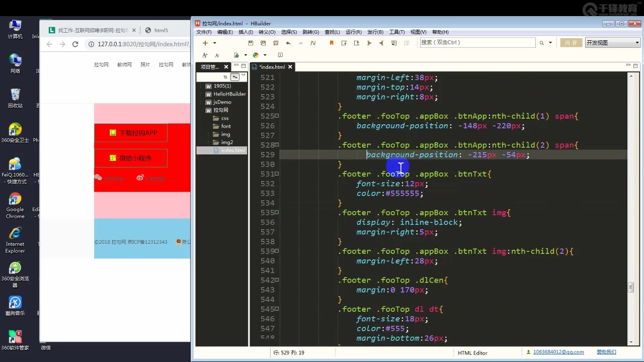Click the orange plus New icon in HBuilder toolbar

point(205,43)
